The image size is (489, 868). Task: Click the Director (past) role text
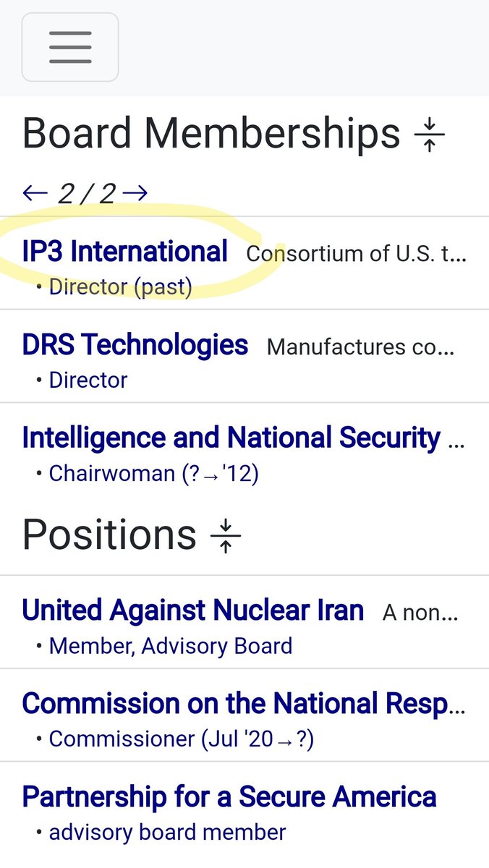click(x=120, y=287)
